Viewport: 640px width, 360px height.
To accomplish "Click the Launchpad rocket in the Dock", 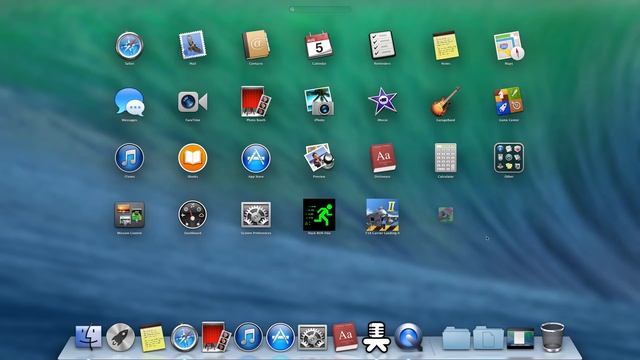I will (120, 337).
